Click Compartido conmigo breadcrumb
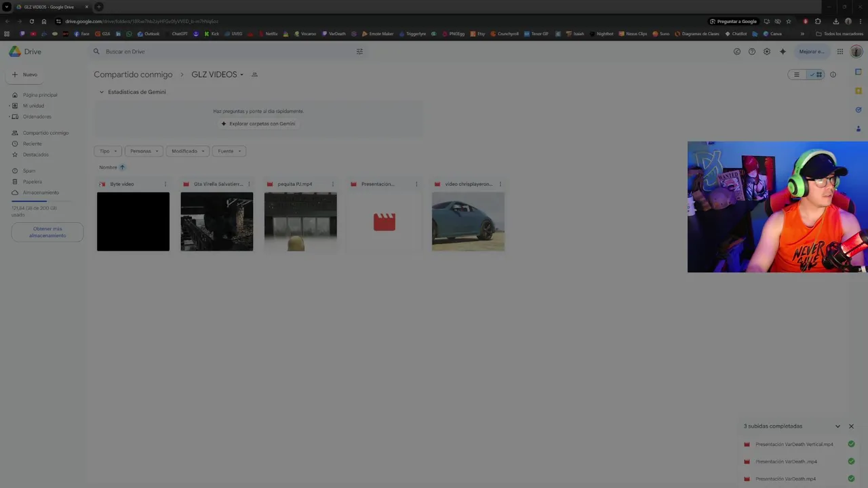Viewport: 868px width, 488px height. tap(133, 75)
